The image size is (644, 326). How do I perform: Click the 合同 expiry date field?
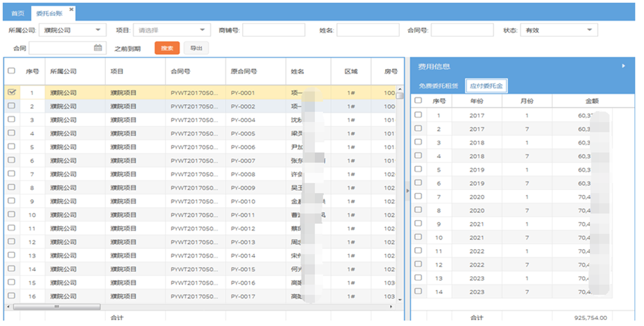[x=67, y=48]
